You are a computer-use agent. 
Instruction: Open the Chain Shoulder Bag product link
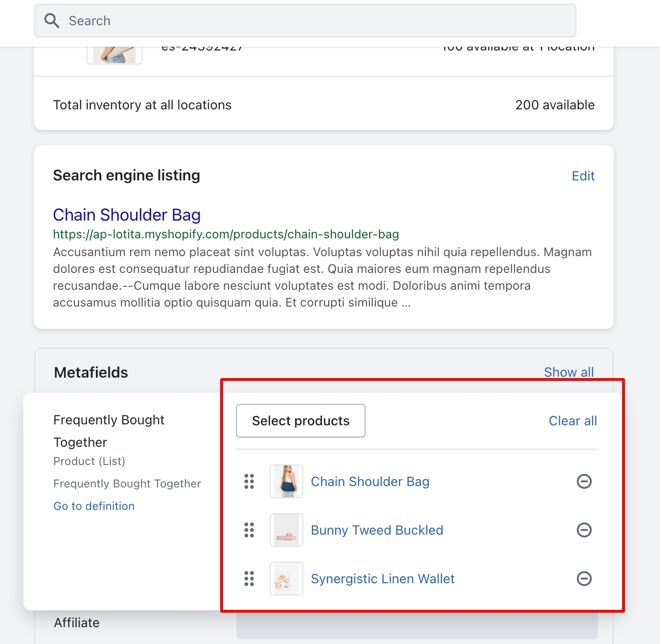[x=370, y=481]
